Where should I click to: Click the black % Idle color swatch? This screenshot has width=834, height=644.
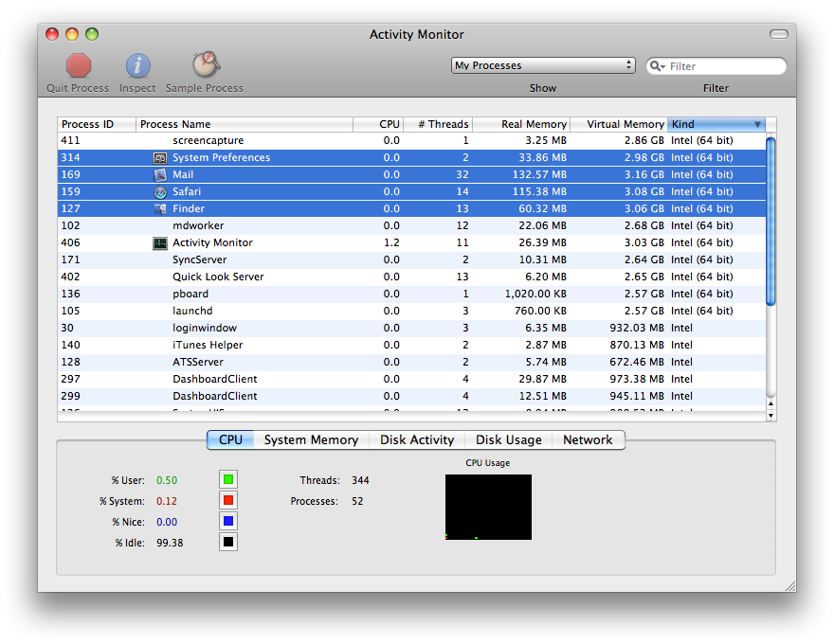228,542
